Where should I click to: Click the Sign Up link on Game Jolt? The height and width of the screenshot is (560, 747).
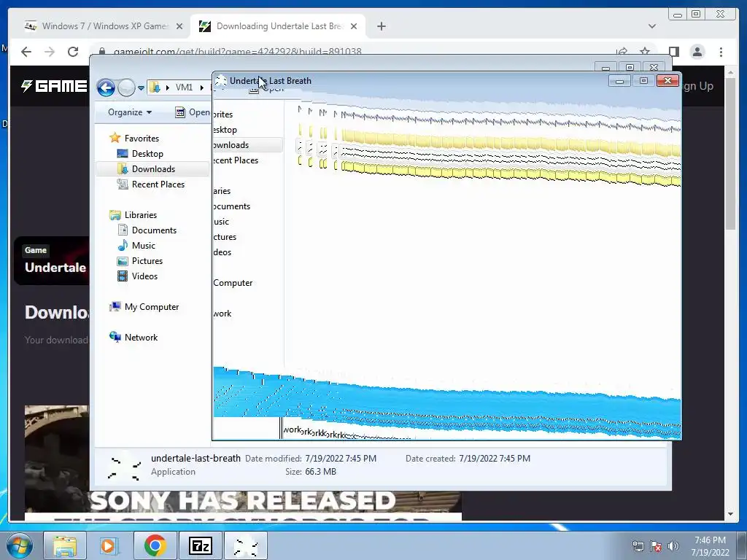698,86
